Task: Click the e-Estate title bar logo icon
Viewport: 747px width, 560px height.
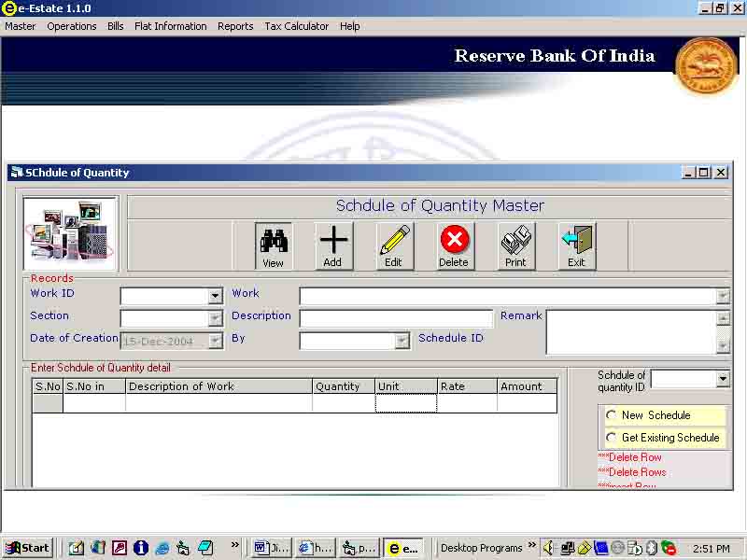Action: click(8, 8)
